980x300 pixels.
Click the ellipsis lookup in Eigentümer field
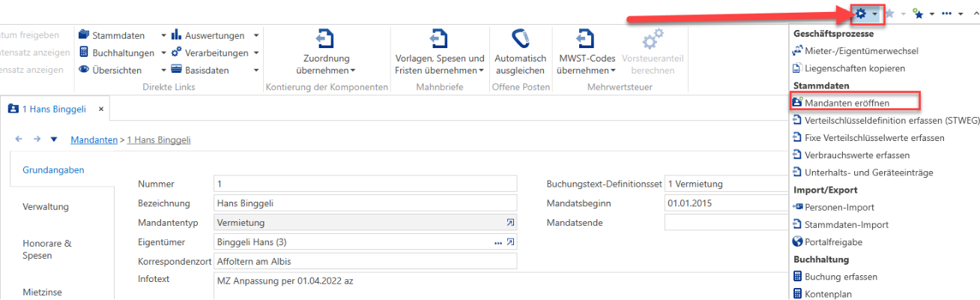click(x=497, y=242)
